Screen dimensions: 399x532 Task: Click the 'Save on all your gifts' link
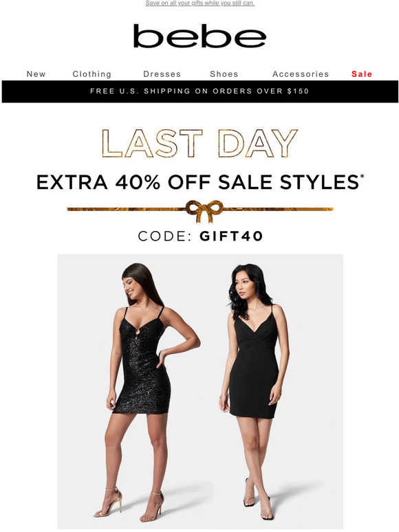[x=200, y=3]
